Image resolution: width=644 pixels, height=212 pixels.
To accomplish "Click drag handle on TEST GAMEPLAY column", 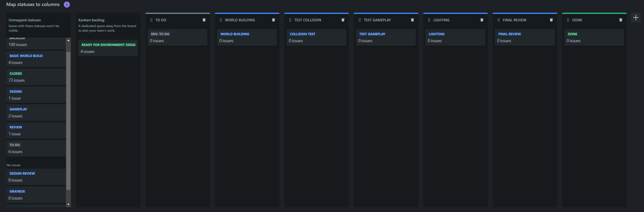I will 360,20.
